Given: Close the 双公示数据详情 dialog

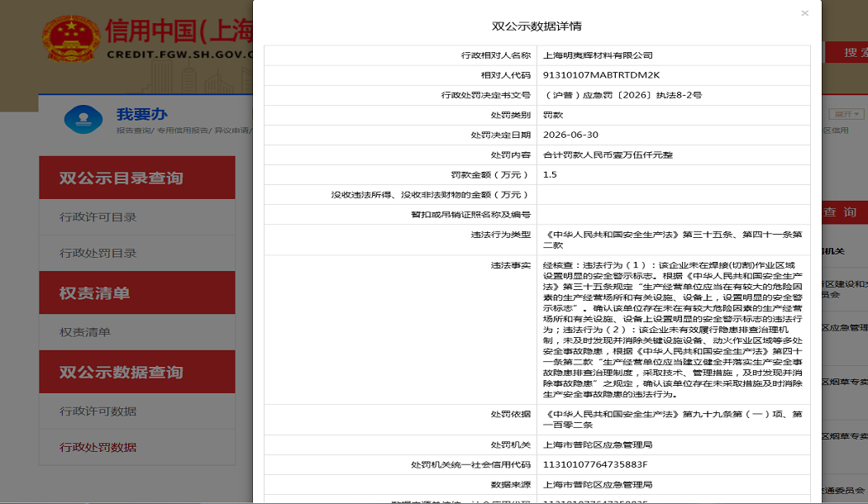Looking at the screenshot, I should (805, 13).
